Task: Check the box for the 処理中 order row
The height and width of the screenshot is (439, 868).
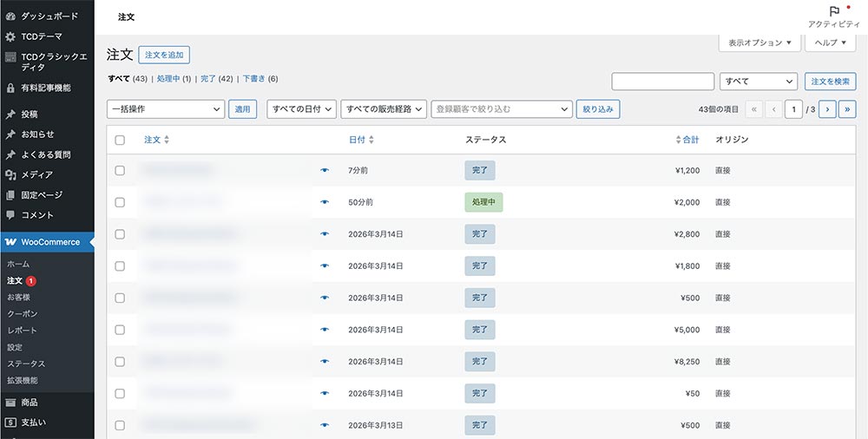Action: coord(120,202)
